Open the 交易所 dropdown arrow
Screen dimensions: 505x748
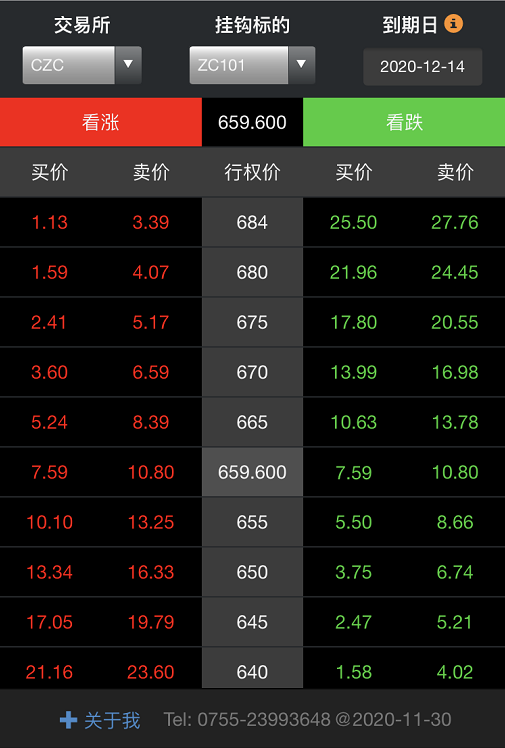[128, 65]
